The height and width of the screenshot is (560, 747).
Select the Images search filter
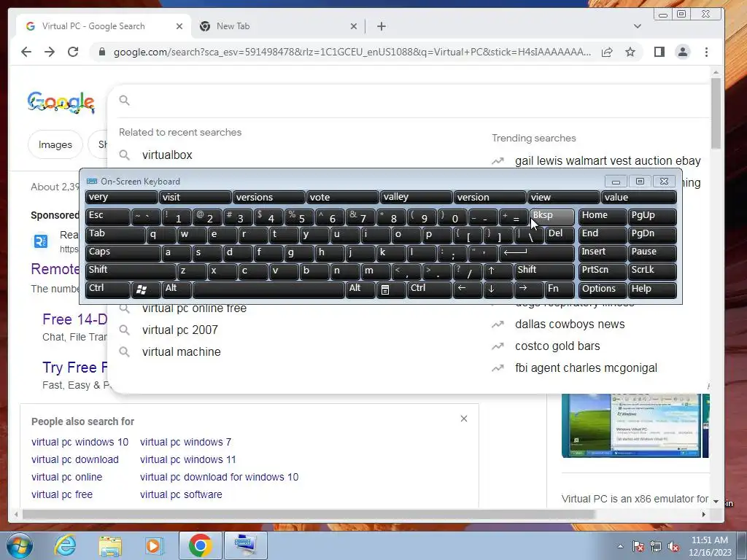55,144
